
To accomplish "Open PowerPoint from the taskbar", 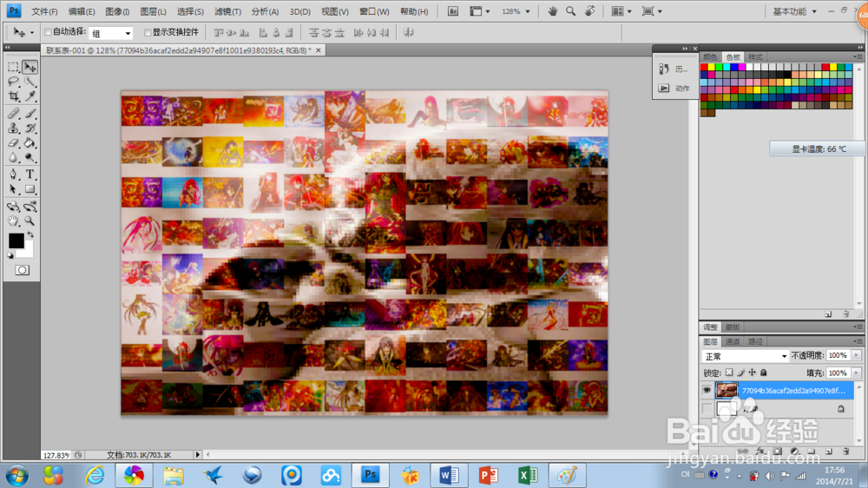I will [x=488, y=475].
